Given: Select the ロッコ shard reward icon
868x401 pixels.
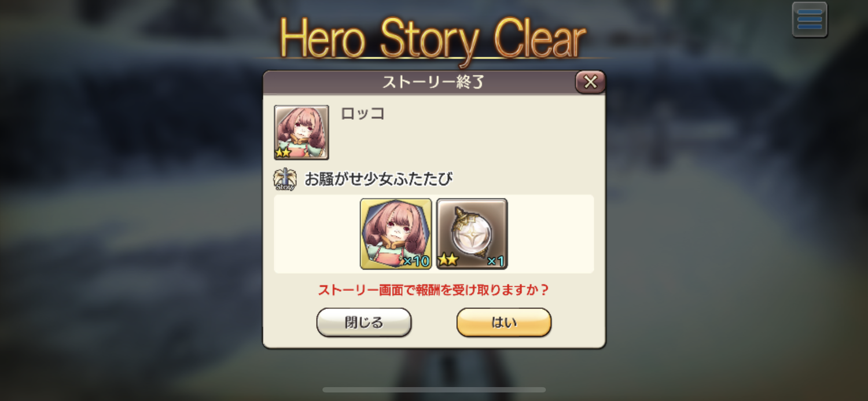Looking at the screenshot, I should point(396,234).
